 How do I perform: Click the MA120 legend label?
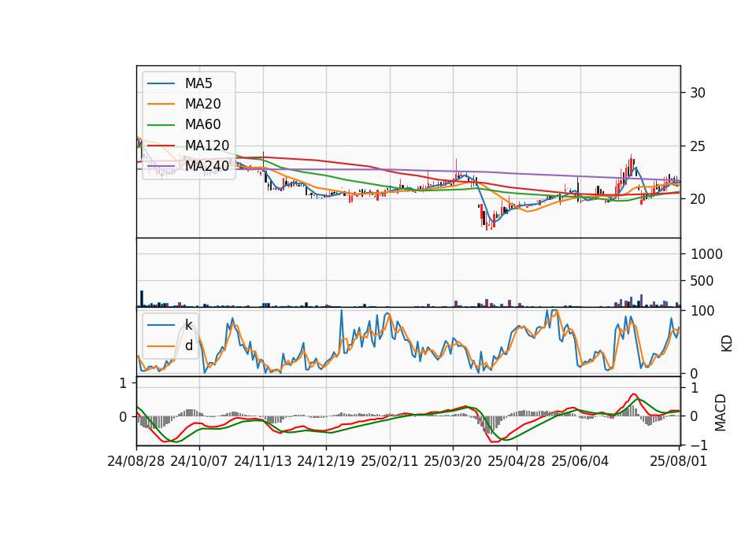pyautogui.click(x=207, y=146)
